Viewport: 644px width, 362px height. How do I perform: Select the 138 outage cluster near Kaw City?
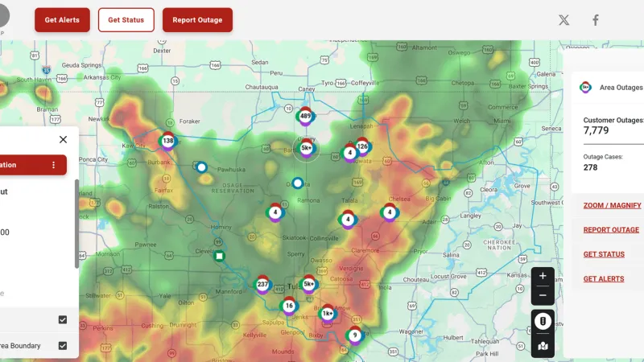[168, 141]
